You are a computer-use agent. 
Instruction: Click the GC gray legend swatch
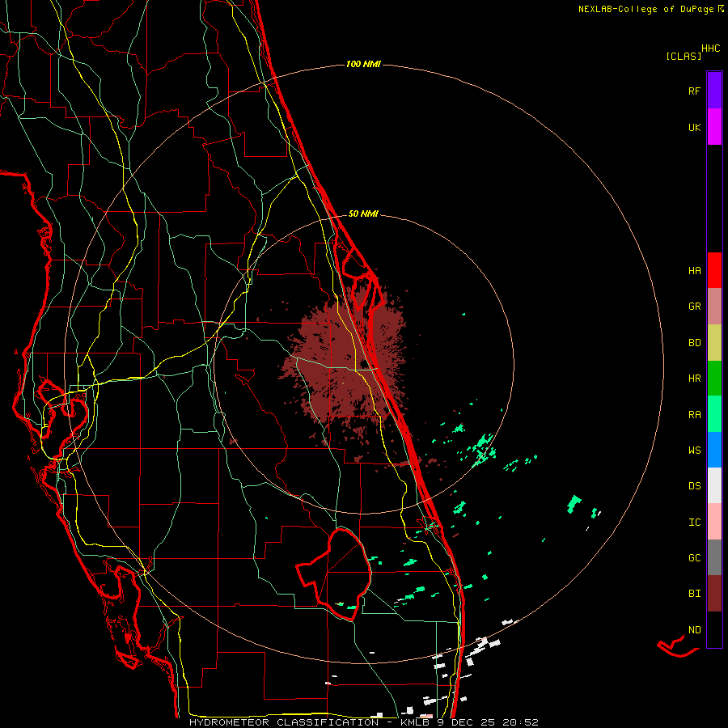pyautogui.click(x=714, y=557)
